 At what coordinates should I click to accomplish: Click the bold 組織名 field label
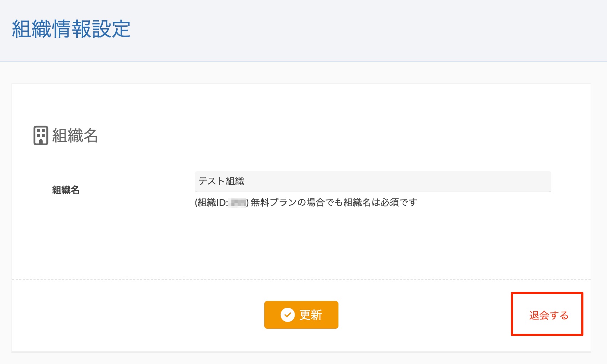click(x=66, y=190)
